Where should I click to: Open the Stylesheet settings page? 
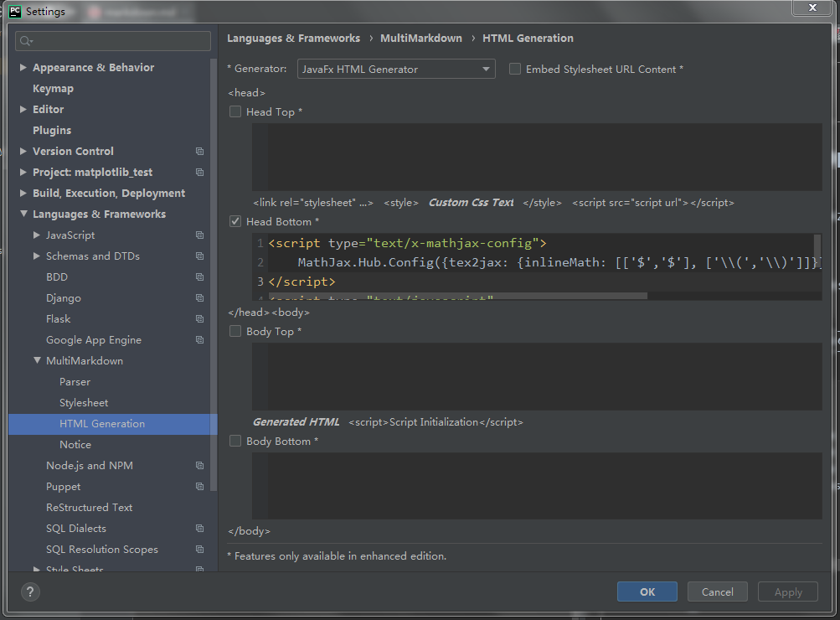tap(84, 402)
